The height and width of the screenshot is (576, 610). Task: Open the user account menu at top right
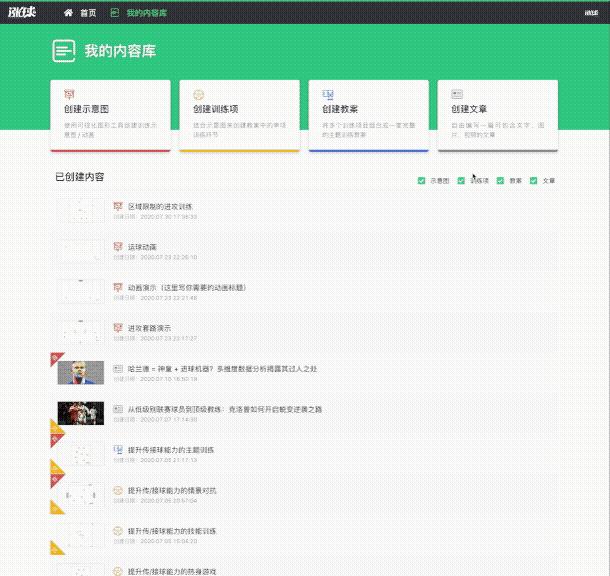(x=591, y=13)
